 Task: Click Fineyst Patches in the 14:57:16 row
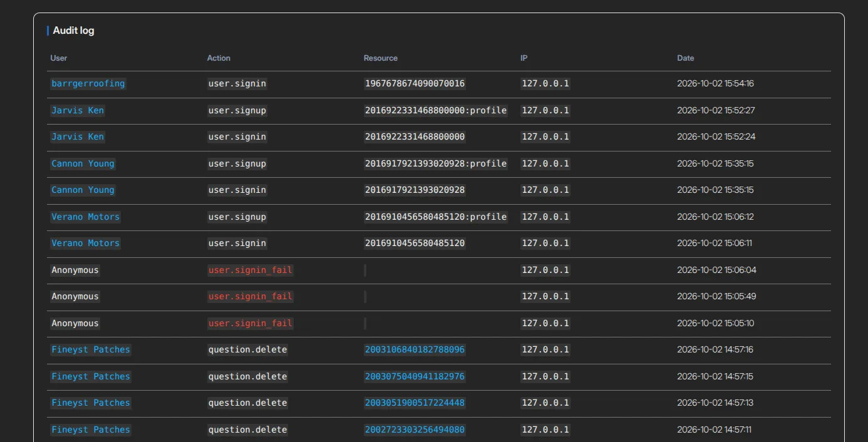[x=91, y=349]
